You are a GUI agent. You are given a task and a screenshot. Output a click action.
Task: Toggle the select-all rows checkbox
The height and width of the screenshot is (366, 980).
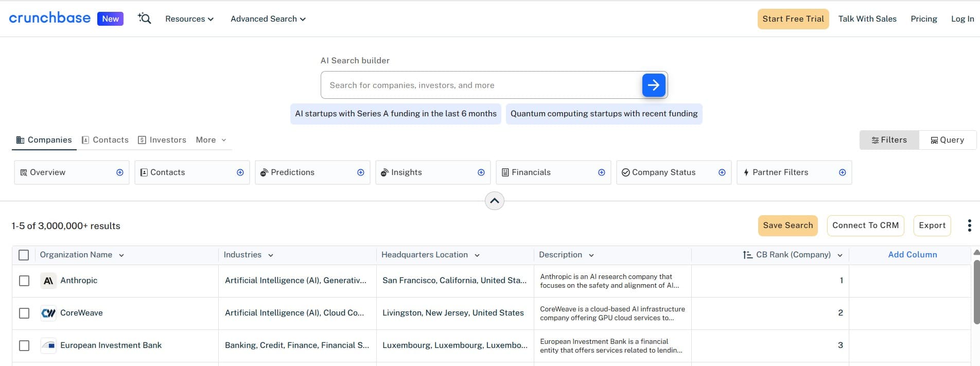pos(24,255)
